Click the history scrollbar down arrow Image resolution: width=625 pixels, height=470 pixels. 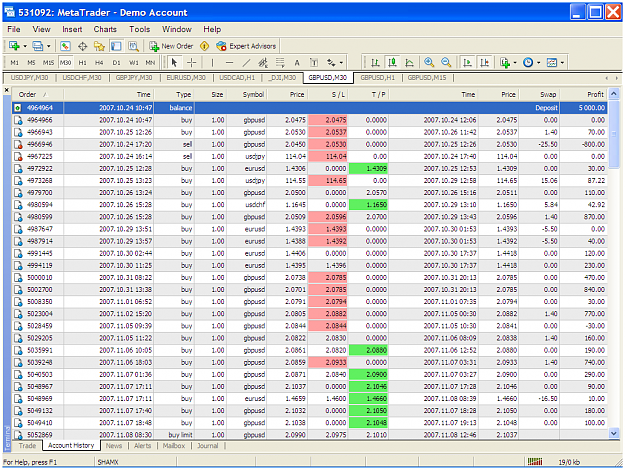coord(614,433)
